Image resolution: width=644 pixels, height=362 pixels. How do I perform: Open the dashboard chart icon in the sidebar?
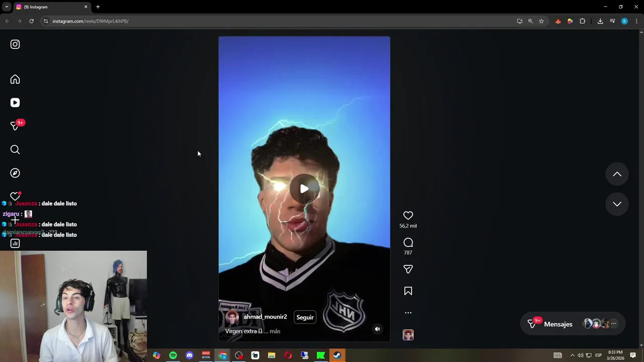point(15,243)
